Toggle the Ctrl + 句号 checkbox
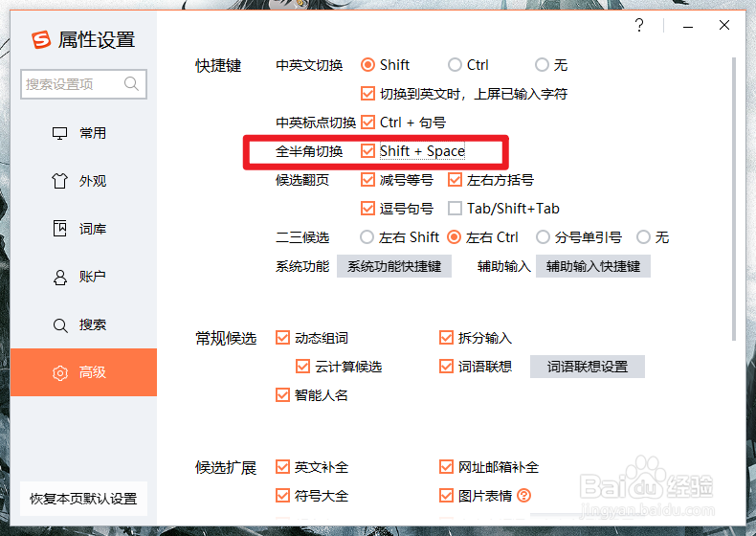Image resolution: width=756 pixels, height=536 pixels. 367,123
